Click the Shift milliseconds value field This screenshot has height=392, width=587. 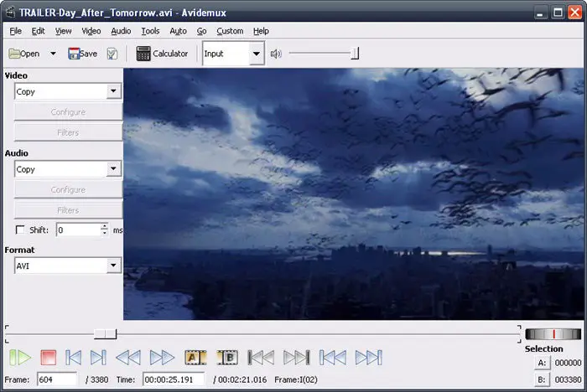coord(79,230)
